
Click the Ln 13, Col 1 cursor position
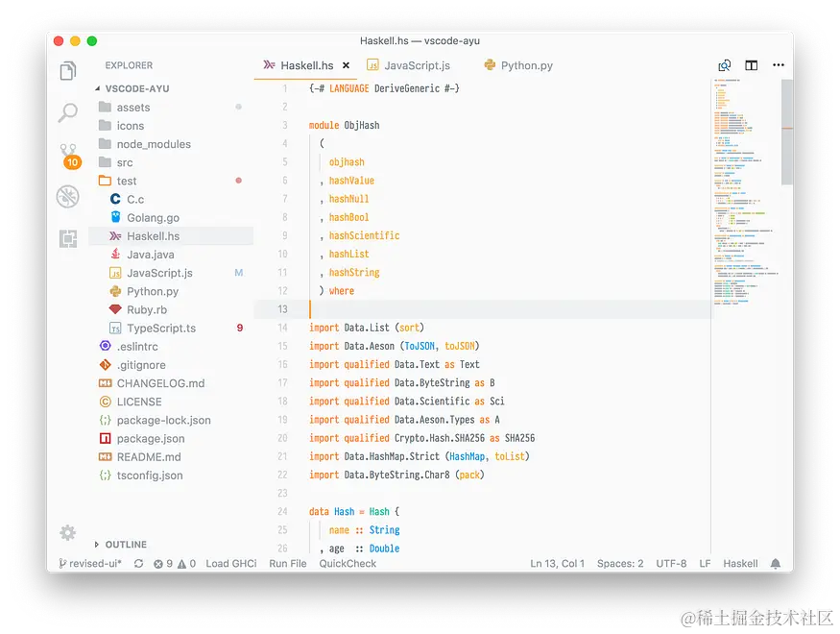(x=557, y=564)
